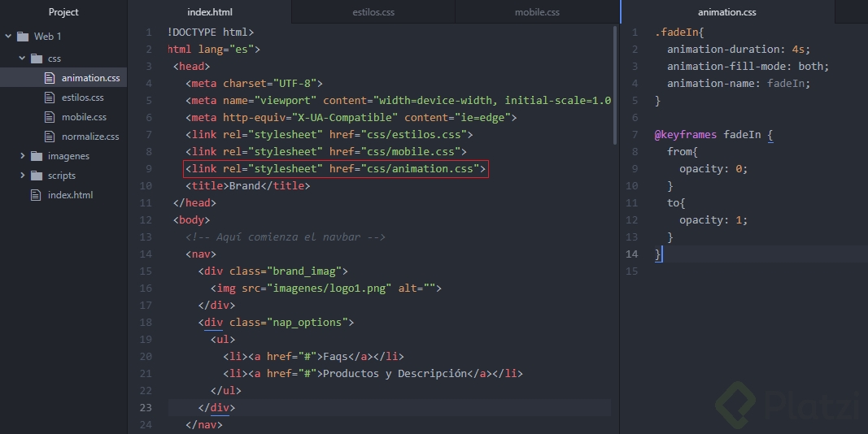Open index.html from the project tree

tap(70, 195)
